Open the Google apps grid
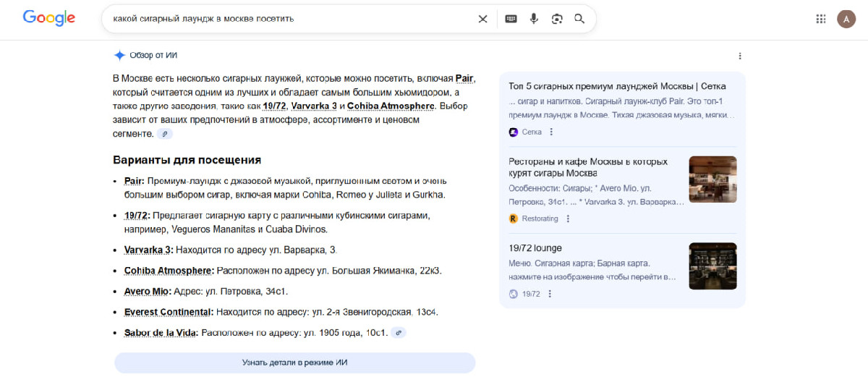 pyautogui.click(x=821, y=19)
